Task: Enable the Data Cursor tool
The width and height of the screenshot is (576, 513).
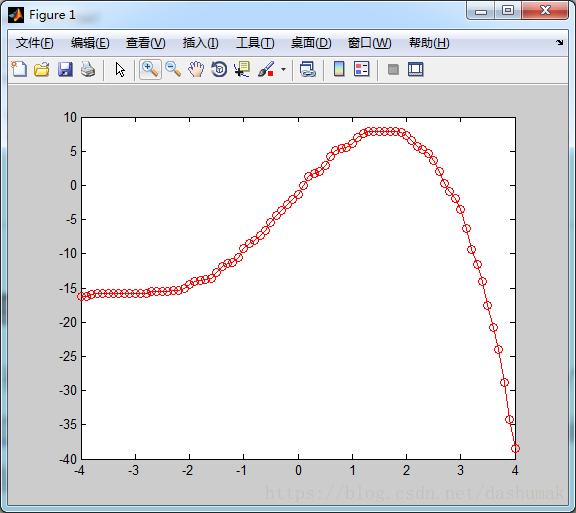Action: point(242,69)
